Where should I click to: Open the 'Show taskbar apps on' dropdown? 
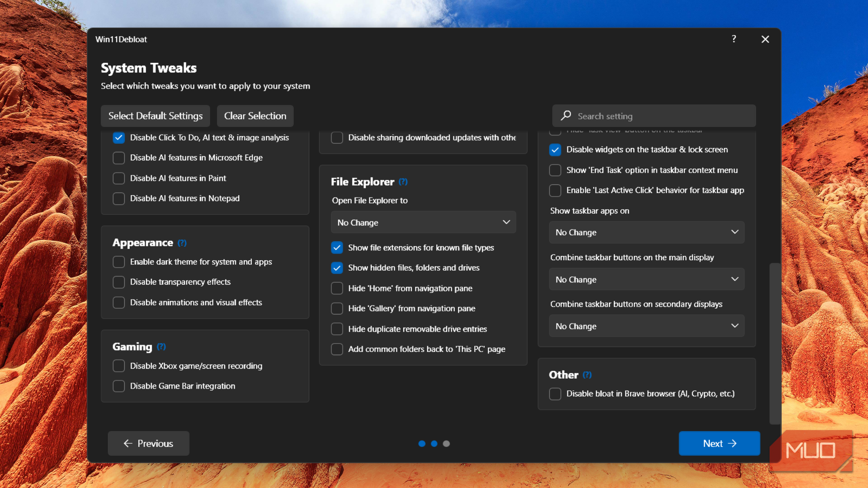click(646, 232)
